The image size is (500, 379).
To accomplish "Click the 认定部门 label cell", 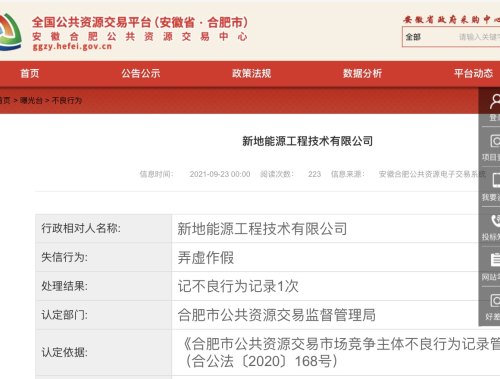I will pyautogui.click(x=104, y=315).
